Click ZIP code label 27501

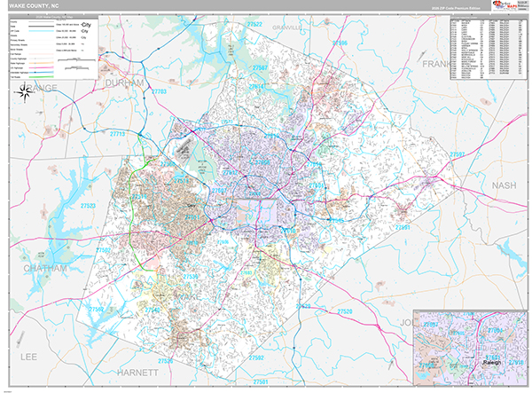coord(261,382)
